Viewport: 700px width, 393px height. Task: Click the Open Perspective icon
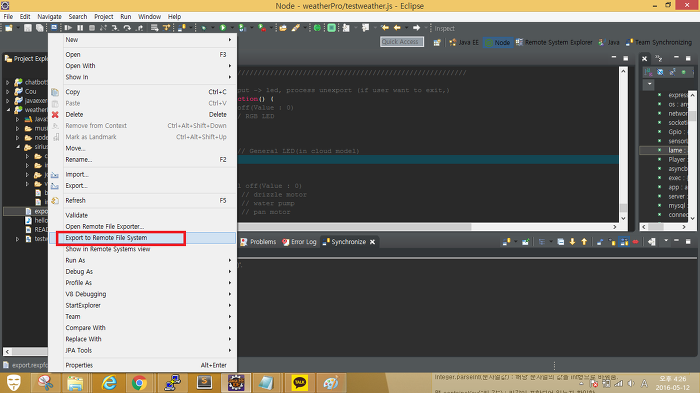coord(437,42)
